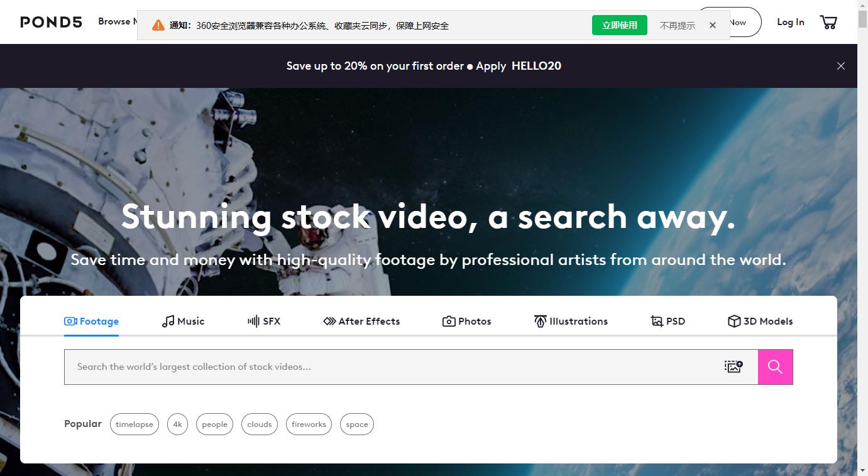Image resolution: width=868 pixels, height=476 pixels.
Task: Choose the popular tag timelapse
Action: (135, 425)
